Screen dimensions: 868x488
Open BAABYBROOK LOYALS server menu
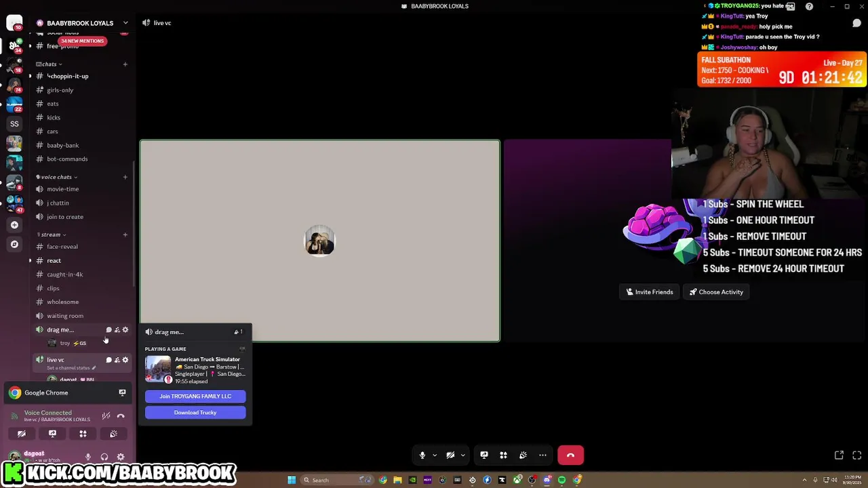82,23
